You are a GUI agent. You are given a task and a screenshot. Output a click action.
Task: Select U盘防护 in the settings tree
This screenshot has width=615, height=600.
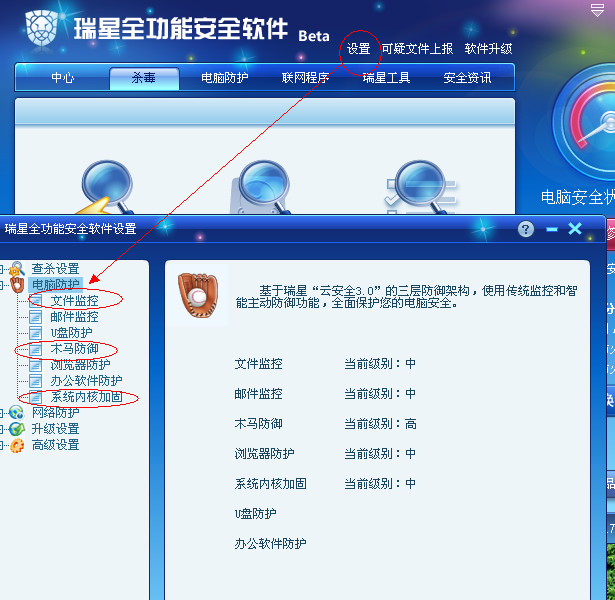71,333
